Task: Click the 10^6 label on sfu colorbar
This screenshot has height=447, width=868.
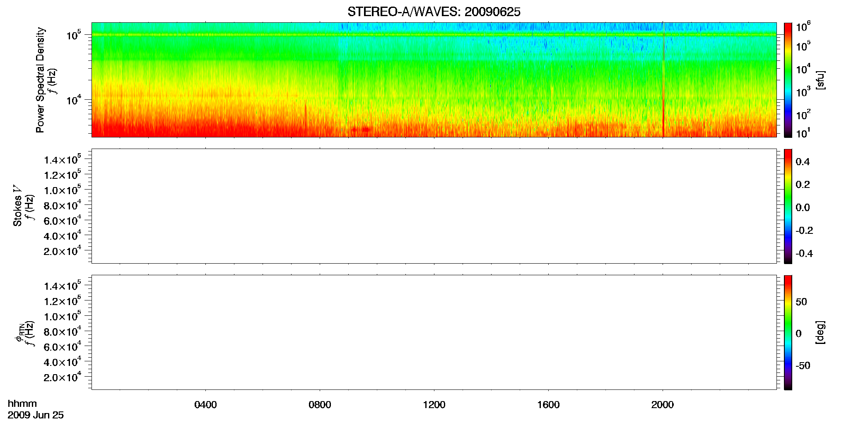Action: 803,27
